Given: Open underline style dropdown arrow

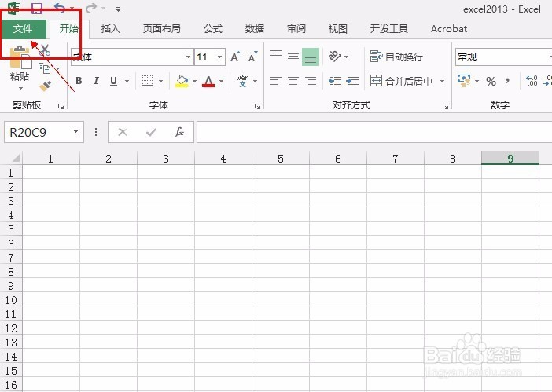Looking at the screenshot, I should [x=127, y=81].
